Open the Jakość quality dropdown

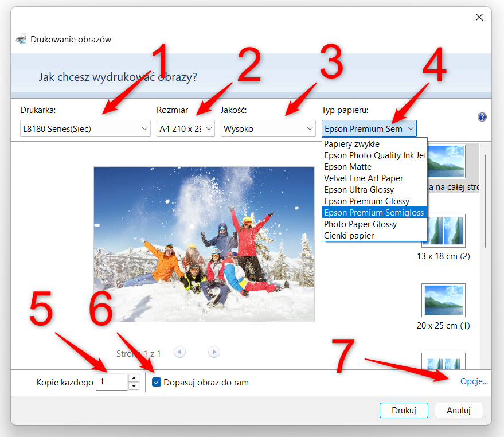[x=268, y=129]
